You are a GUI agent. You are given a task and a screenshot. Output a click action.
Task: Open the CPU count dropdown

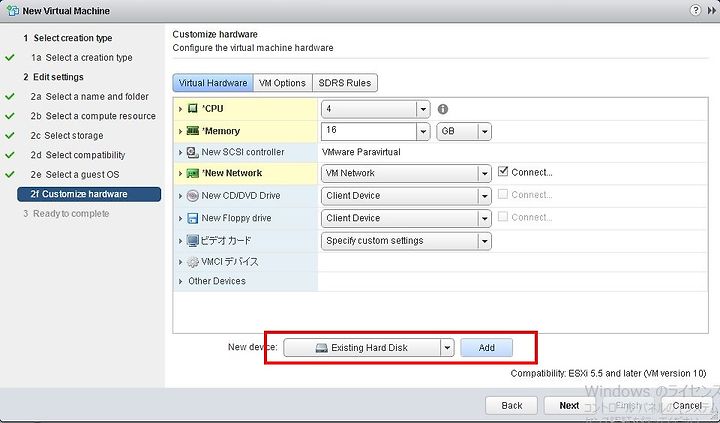click(x=423, y=109)
